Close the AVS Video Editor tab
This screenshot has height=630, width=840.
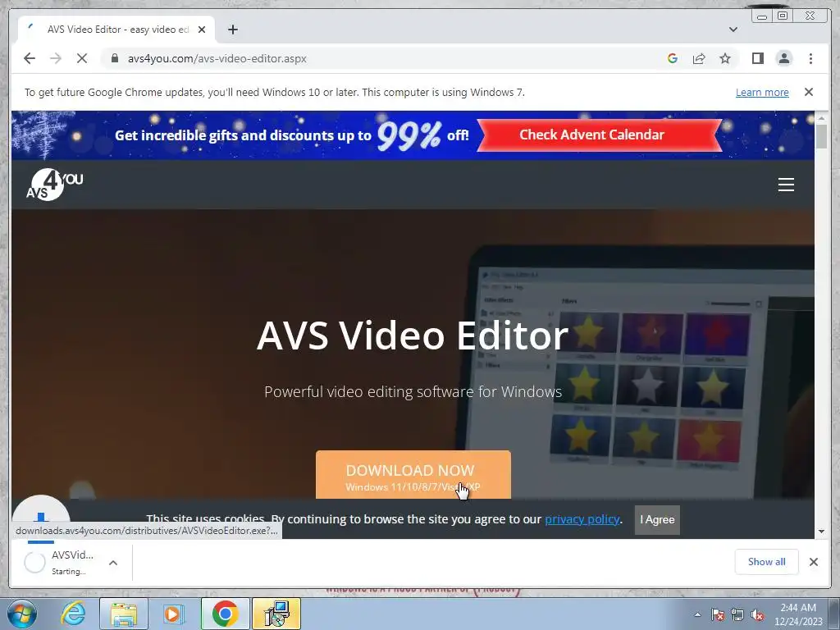[202, 30]
